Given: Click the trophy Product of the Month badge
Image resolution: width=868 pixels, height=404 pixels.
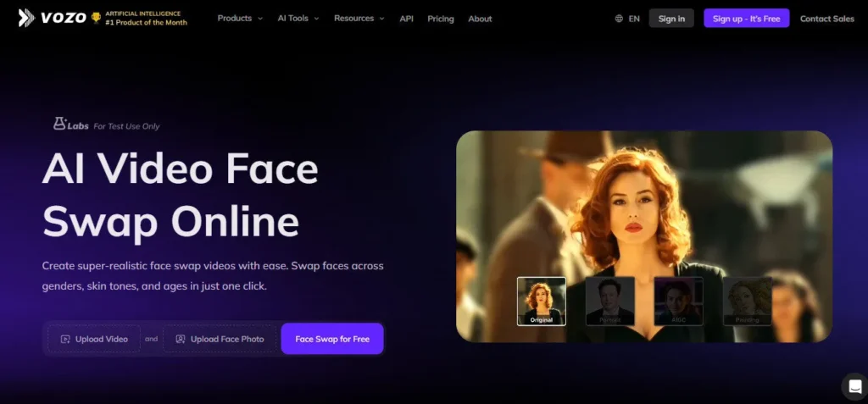Looking at the screenshot, I should tap(97, 18).
